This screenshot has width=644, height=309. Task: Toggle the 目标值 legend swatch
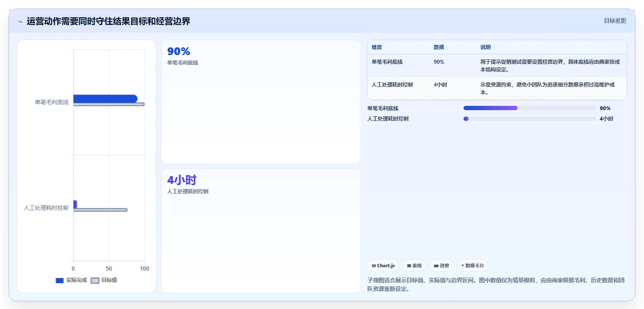[x=95, y=281]
